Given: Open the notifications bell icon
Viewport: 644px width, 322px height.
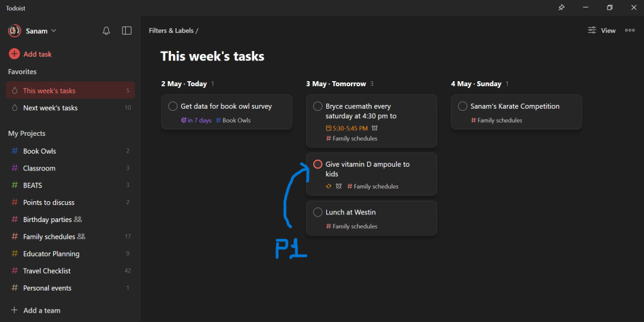Looking at the screenshot, I should 106,31.
